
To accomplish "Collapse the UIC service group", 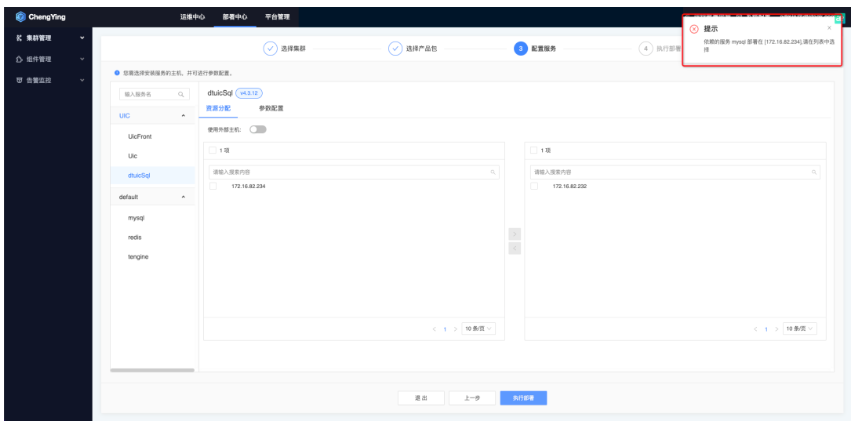I will click(x=183, y=116).
